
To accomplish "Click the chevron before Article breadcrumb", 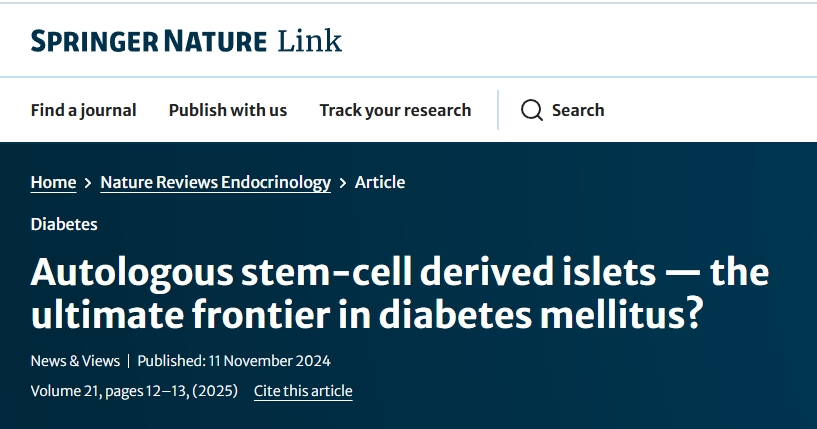I will 343,183.
